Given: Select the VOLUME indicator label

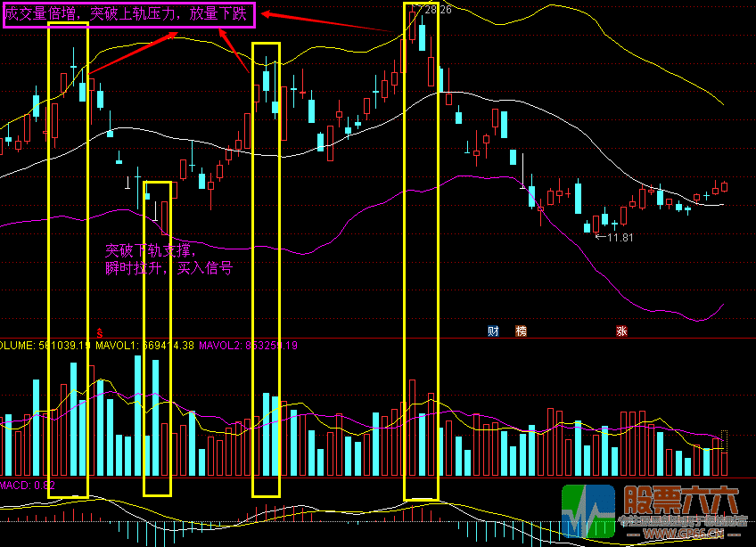Looking at the screenshot, I should coord(16,345).
